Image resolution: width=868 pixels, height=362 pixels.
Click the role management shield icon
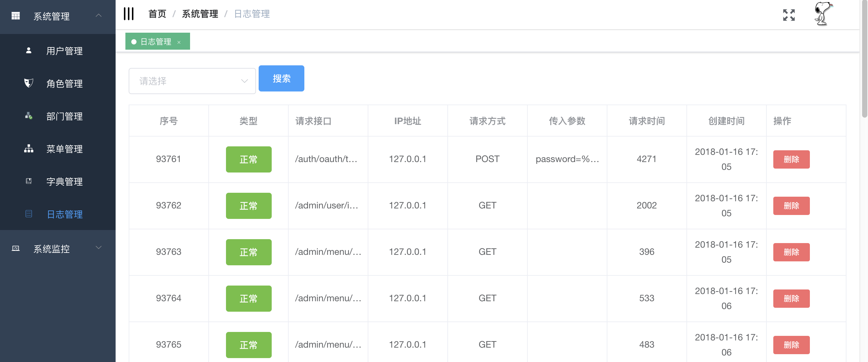pyautogui.click(x=29, y=83)
